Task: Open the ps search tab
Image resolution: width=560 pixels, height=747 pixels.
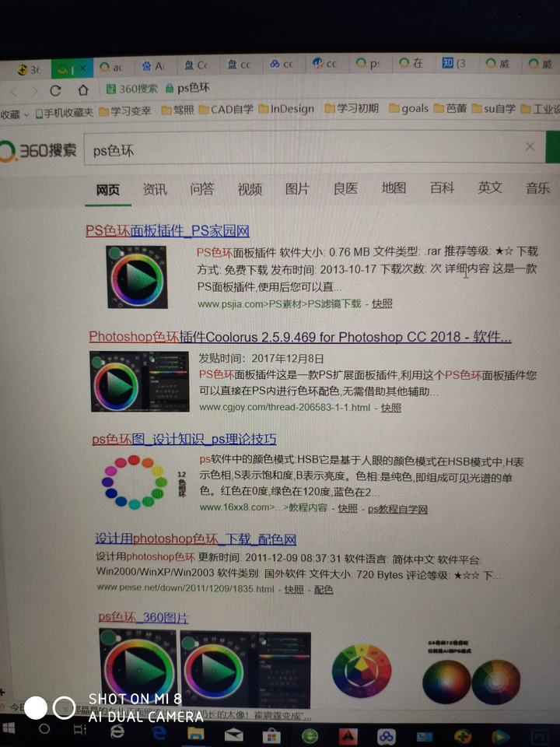Action: pos(368,63)
